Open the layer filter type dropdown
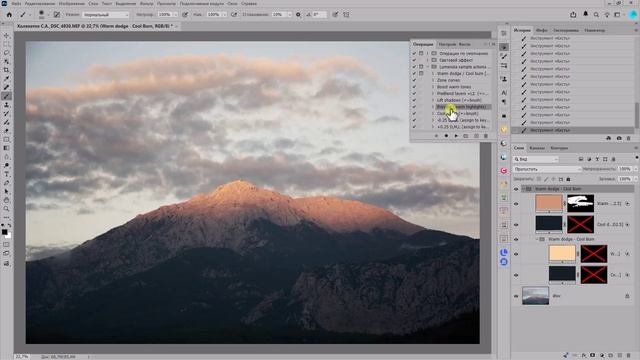Viewport: 640px width, 360px height. pyautogui.click(x=536, y=159)
